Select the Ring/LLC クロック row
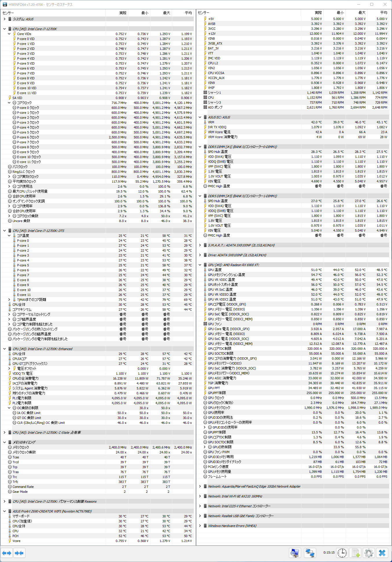The height and width of the screenshot is (562, 392). pyautogui.click(x=97, y=172)
